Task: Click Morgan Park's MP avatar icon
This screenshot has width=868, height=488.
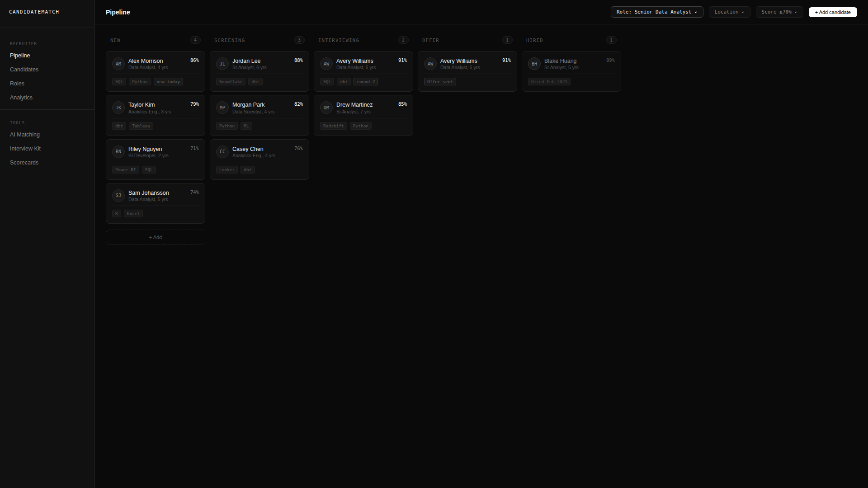Action: tap(222, 108)
